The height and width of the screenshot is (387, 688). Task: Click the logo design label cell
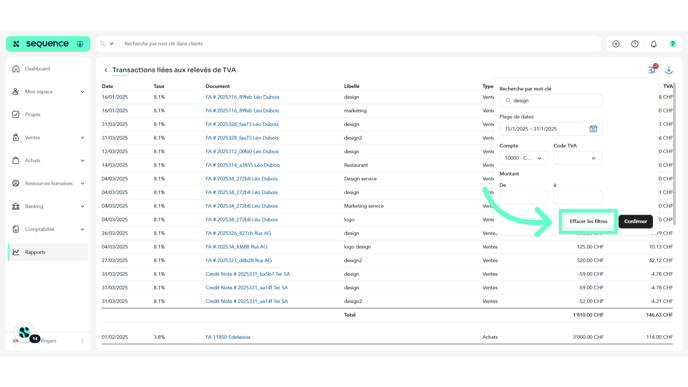pos(357,247)
